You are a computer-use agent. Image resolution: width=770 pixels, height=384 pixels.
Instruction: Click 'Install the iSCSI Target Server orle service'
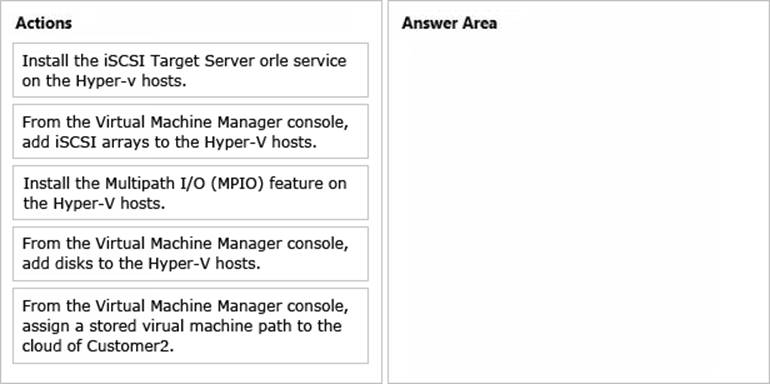(184, 60)
